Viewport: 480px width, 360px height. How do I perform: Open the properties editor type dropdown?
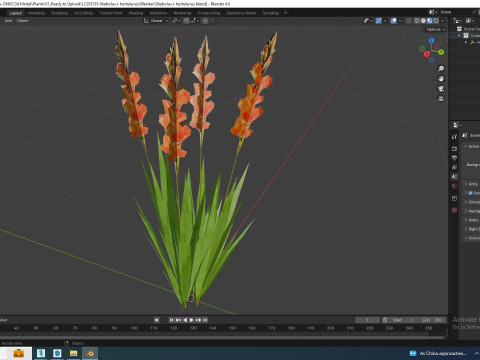click(456, 125)
